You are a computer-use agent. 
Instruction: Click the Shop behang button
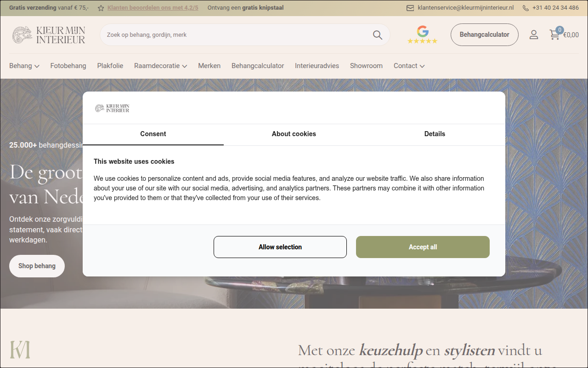(x=37, y=266)
